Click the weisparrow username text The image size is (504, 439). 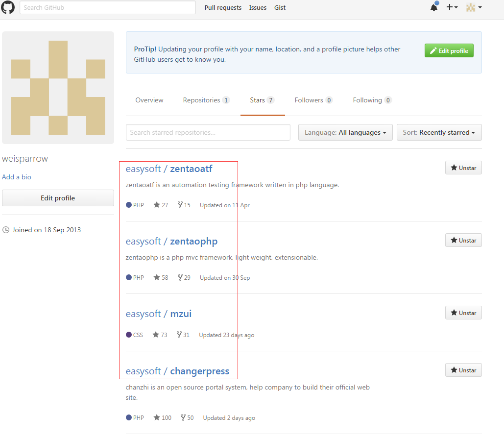(25, 159)
